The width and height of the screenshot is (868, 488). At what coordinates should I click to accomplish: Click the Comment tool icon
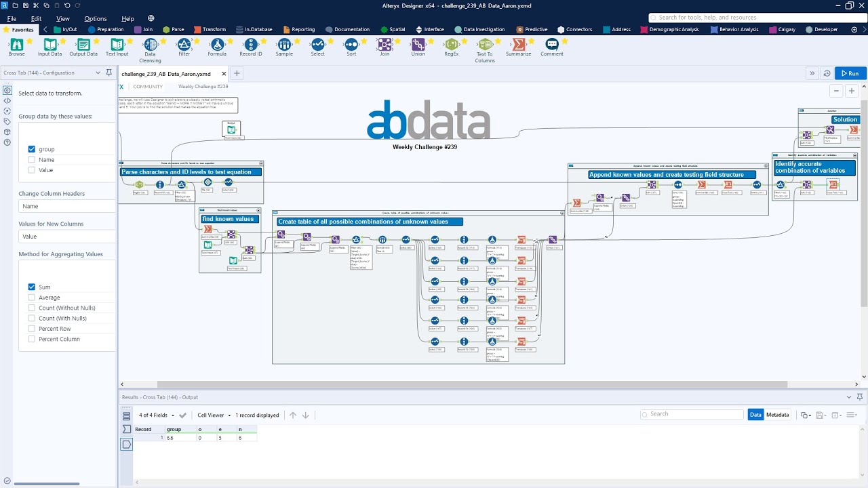click(x=552, y=44)
